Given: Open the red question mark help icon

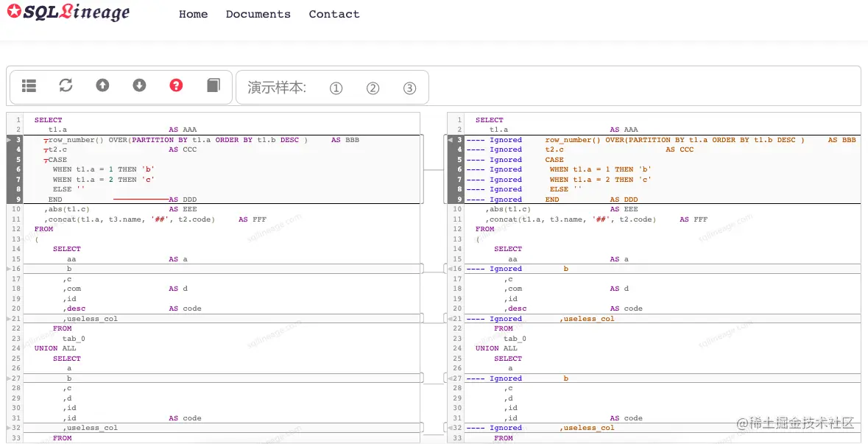Looking at the screenshot, I should pyautogui.click(x=176, y=85).
